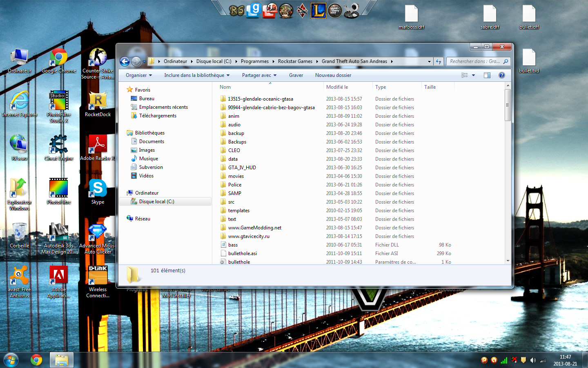Sort by Nom column header

(x=267, y=87)
